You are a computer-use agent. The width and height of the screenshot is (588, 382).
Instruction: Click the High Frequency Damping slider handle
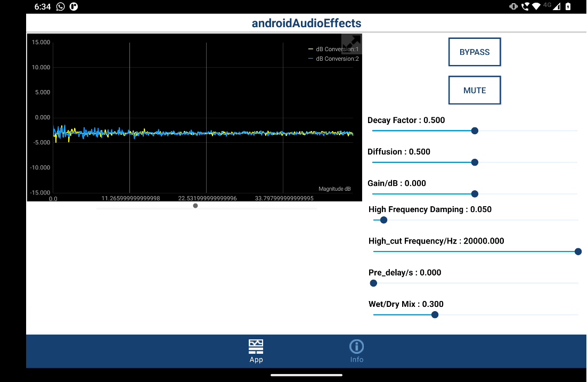383,220
